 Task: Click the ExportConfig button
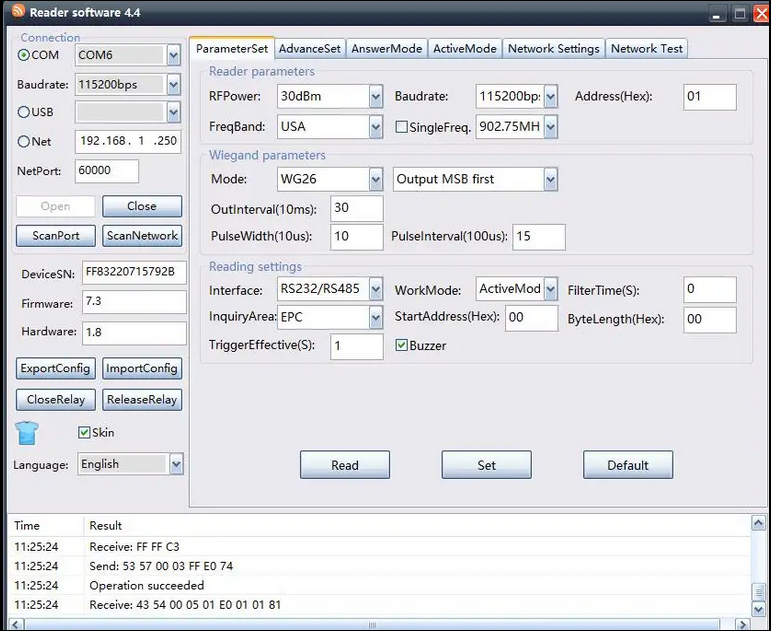56,368
